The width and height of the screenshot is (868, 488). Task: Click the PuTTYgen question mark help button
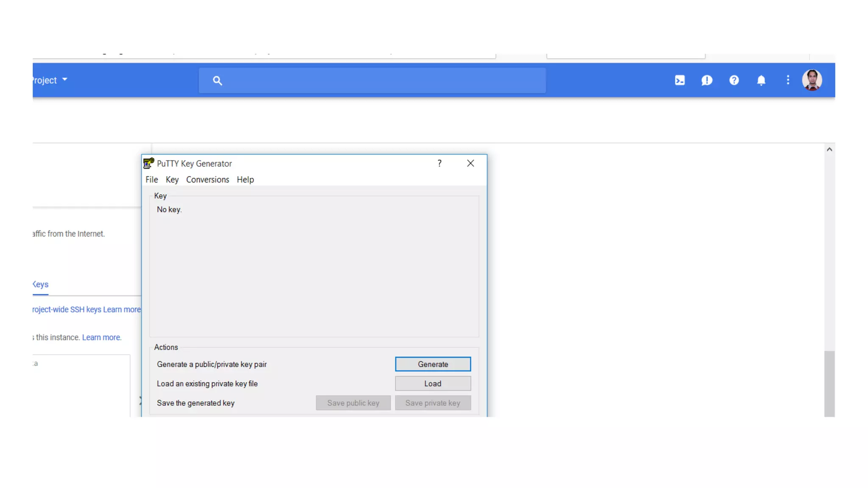[440, 164]
